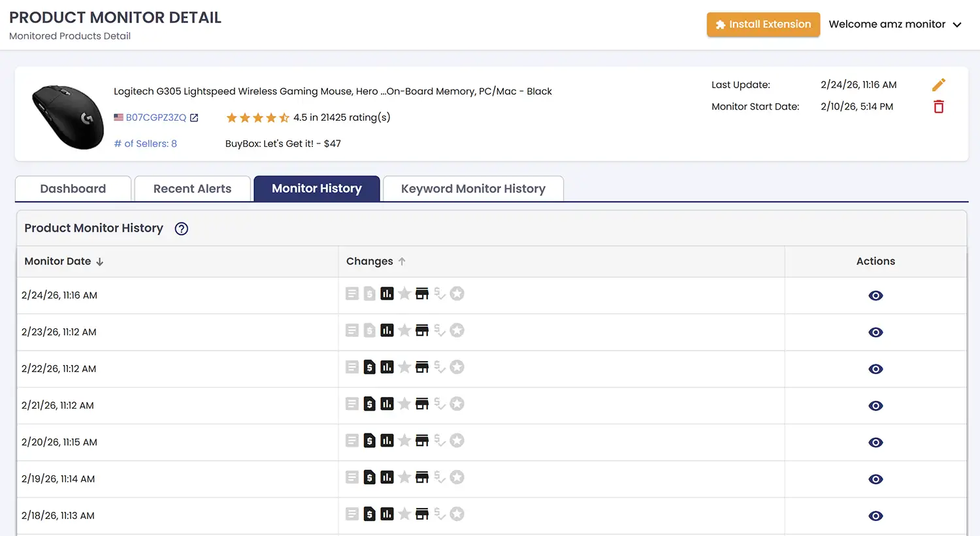Change sorting with the Changes column arrow
Screen dimensions: 980x536
point(401,260)
